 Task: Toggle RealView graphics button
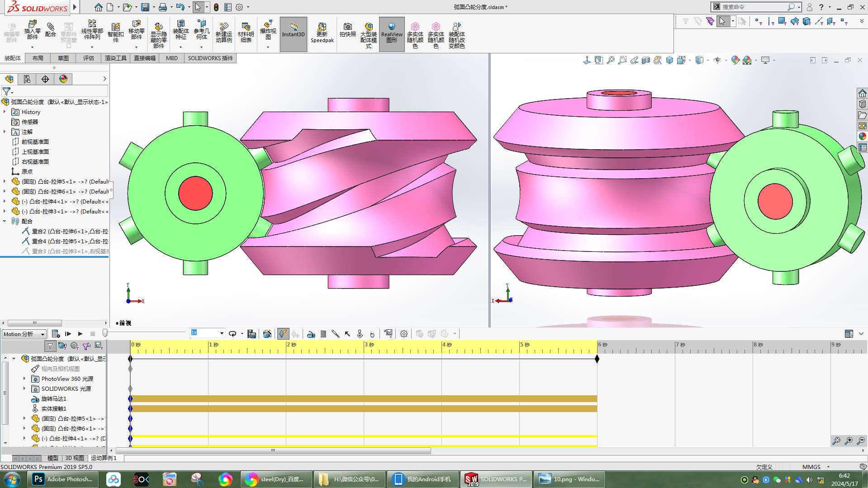391,30
